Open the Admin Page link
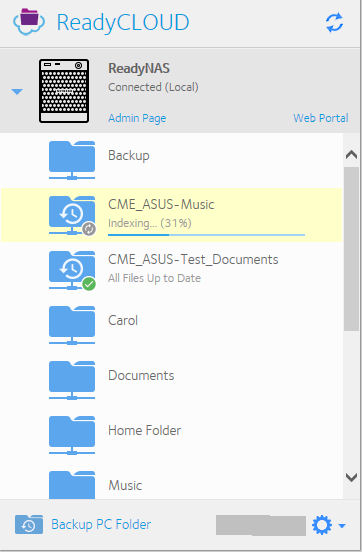Screen dimensions: 362x552 [137, 118]
